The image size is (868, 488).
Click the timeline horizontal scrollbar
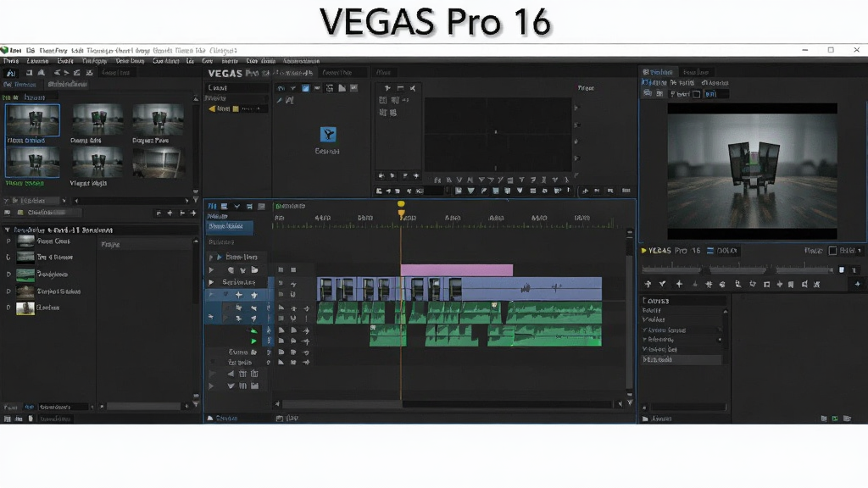click(x=448, y=404)
